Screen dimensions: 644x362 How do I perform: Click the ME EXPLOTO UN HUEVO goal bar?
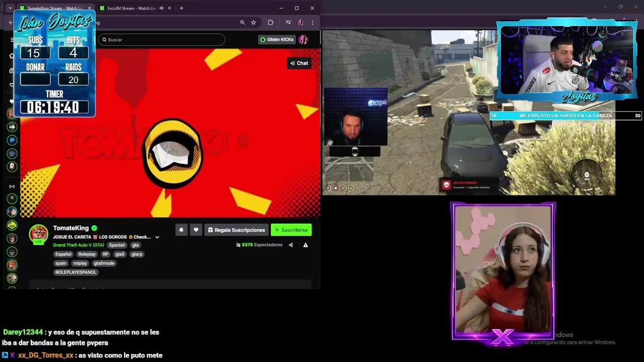566,116
